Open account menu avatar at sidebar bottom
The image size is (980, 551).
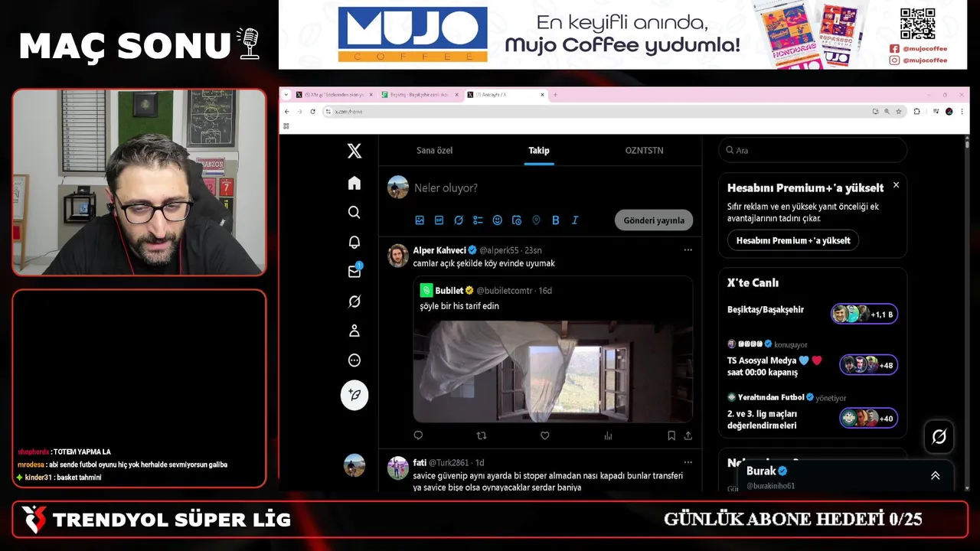354,465
